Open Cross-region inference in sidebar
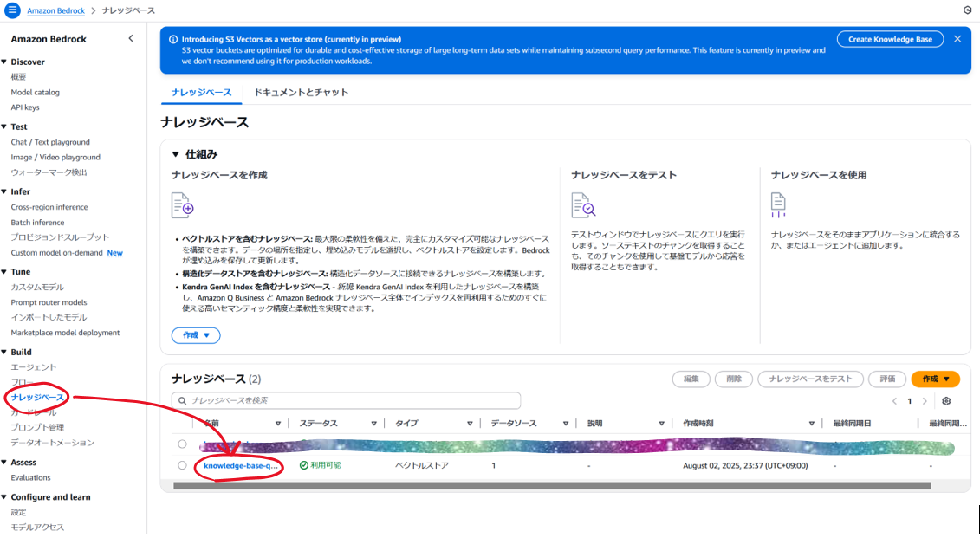The image size is (980, 538). [x=49, y=207]
